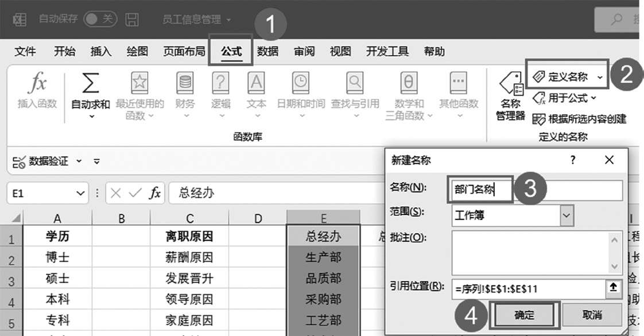The width and height of the screenshot is (644, 336).
Task: Click the fx button in formula bar
Action: point(155,193)
